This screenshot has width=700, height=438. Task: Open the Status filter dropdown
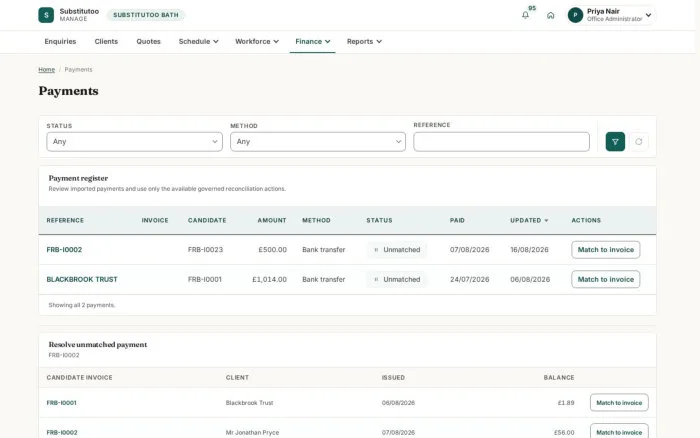134,142
